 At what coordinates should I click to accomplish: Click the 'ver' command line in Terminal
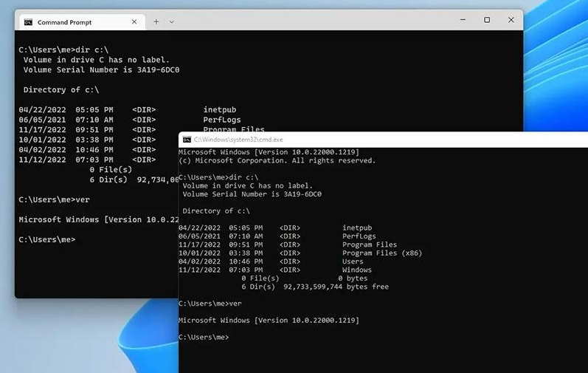click(x=55, y=199)
